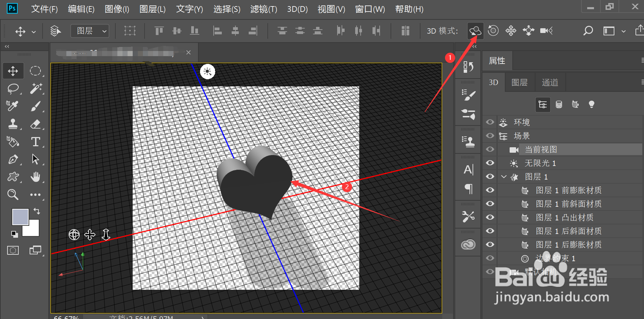
Task: Select the Hand tool
Action: pyautogui.click(x=35, y=177)
